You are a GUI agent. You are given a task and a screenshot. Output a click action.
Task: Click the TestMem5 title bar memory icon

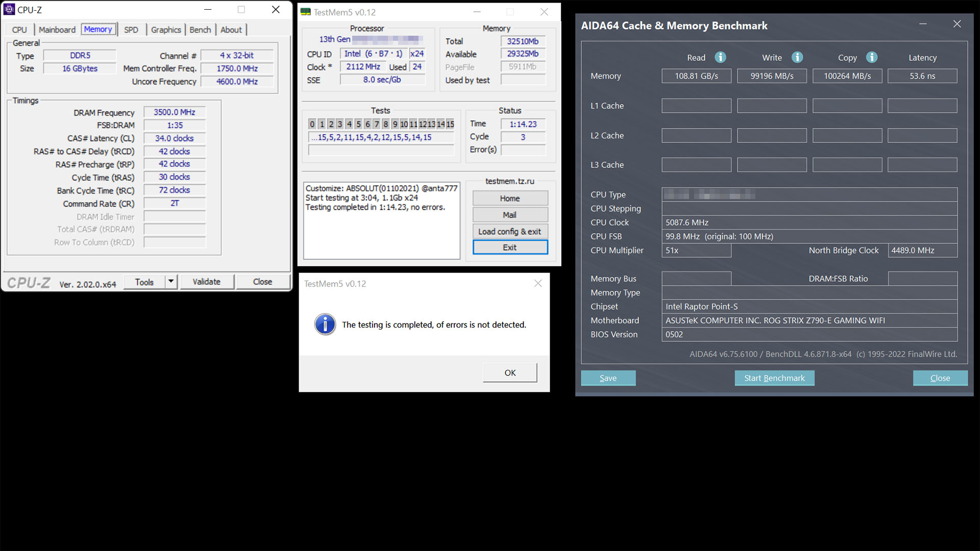click(305, 12)
